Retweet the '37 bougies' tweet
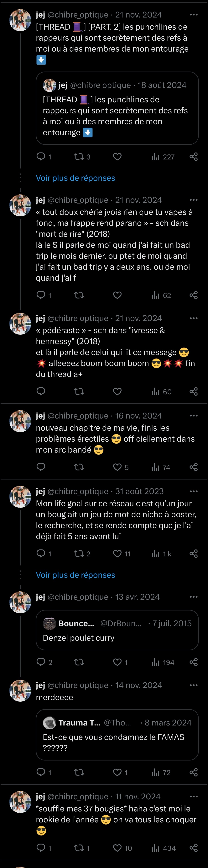This screenshot has height=868, width=208. (x=79, y=848)
